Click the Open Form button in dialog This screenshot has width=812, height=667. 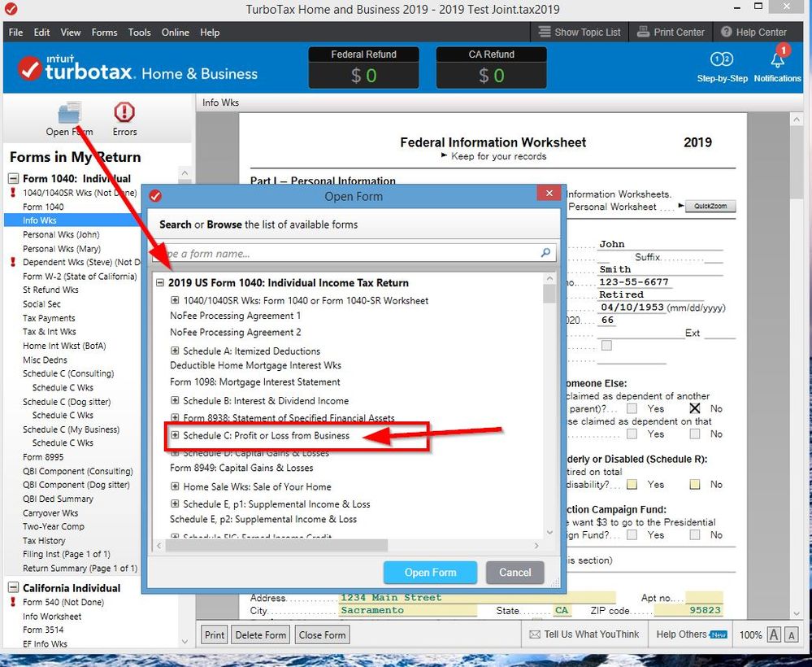pyautogui.click(x=430, y=572)
